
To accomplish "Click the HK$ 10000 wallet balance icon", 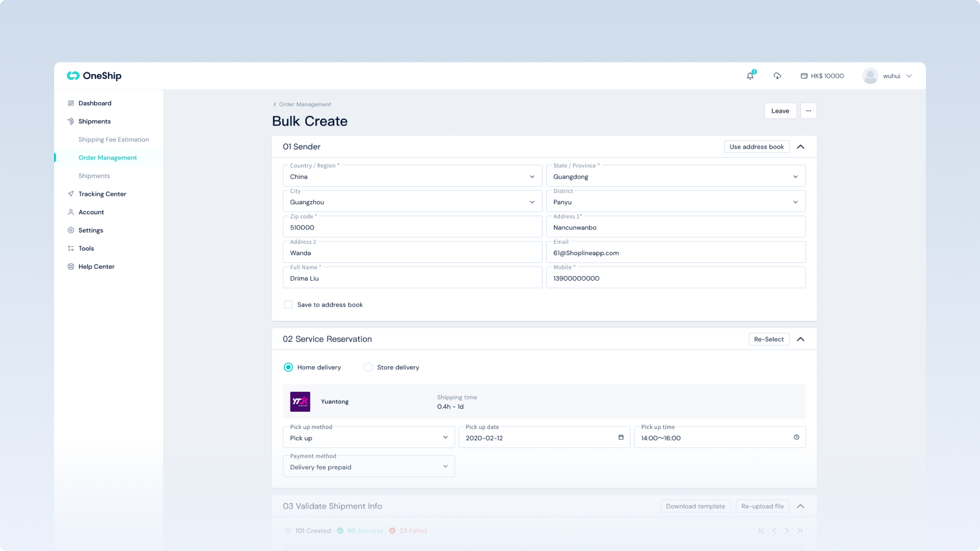I will tap(804, 76).
